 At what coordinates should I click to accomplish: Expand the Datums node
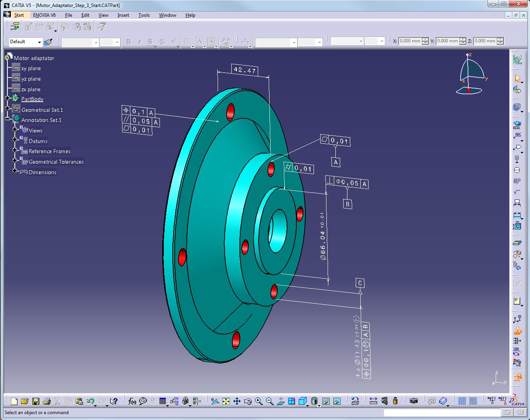tap(15, 139)
